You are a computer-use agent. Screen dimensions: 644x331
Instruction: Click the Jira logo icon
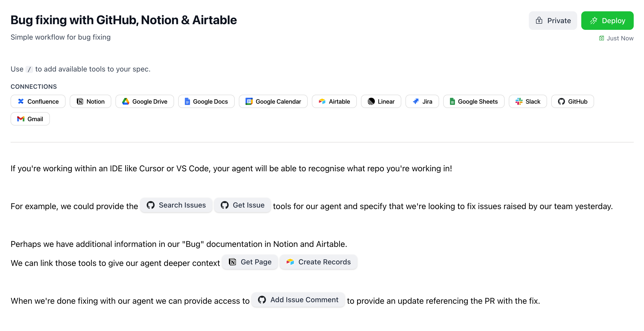tap(416, 102)
